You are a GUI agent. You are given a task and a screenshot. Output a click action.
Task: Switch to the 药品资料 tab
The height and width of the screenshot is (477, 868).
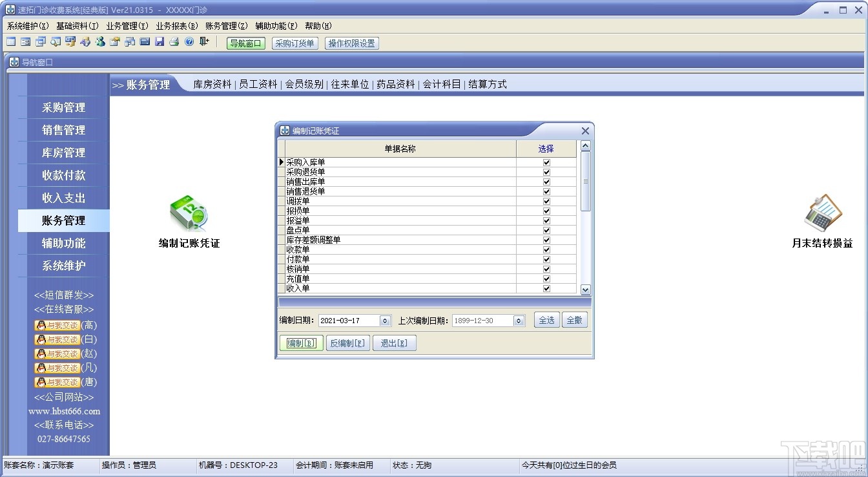pos(395,84)
